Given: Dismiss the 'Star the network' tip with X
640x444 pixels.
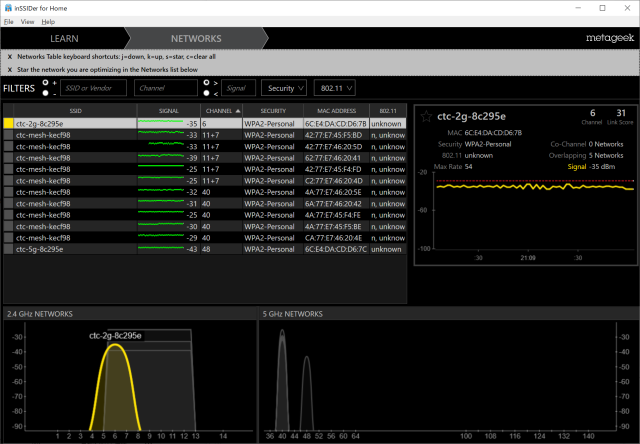Looking at the screenshot, I should click(10, 70).
